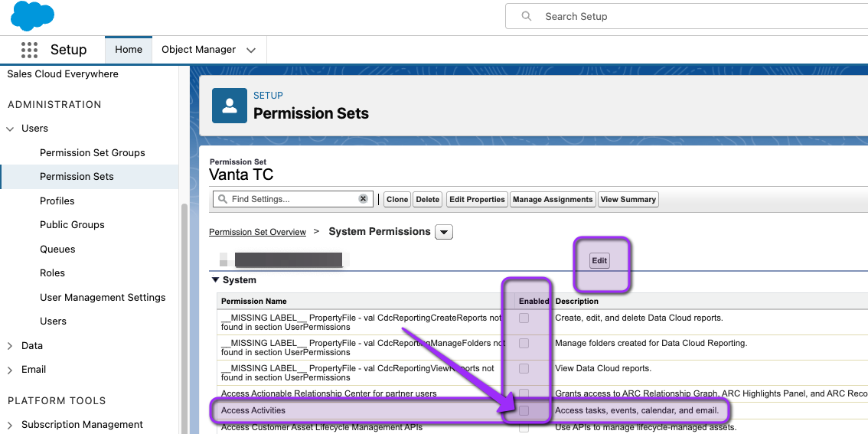Image resolution: width=868 pixels, height=434 pixels.
Task: Click Edit Properties
Action: (x=477, y=199)
